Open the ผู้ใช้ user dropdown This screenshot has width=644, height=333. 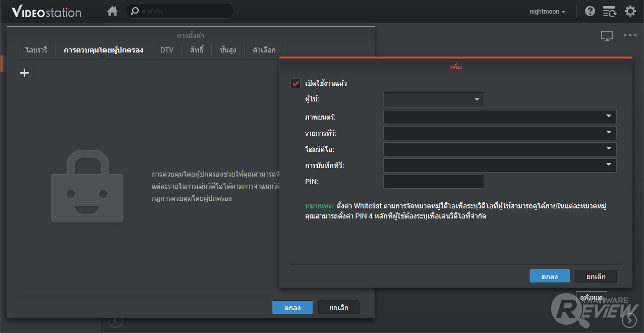coord(433,100)
